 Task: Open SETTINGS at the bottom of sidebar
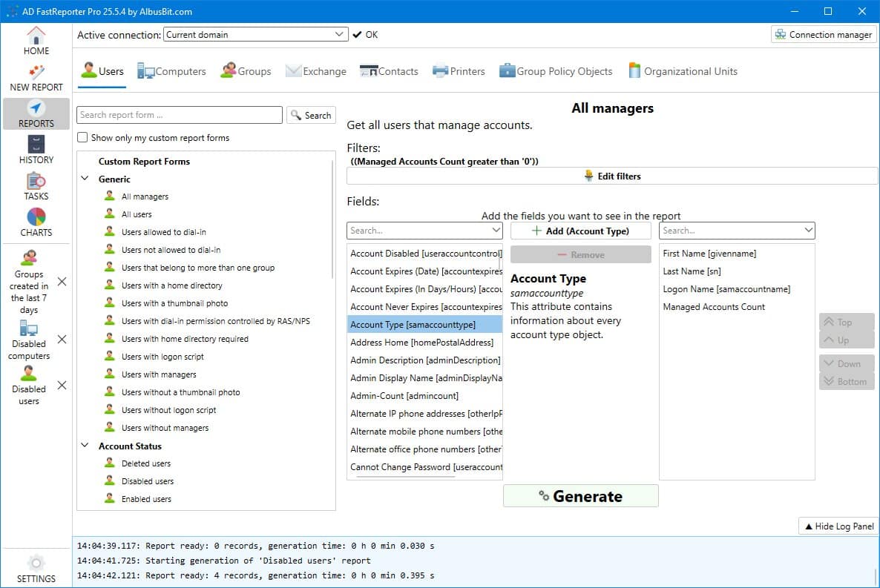pyautogui.click(x=36, y=569)
